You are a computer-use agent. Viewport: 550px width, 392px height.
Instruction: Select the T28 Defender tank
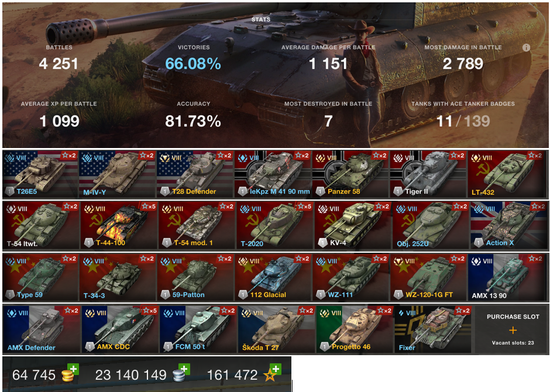(x=195, y=174)
